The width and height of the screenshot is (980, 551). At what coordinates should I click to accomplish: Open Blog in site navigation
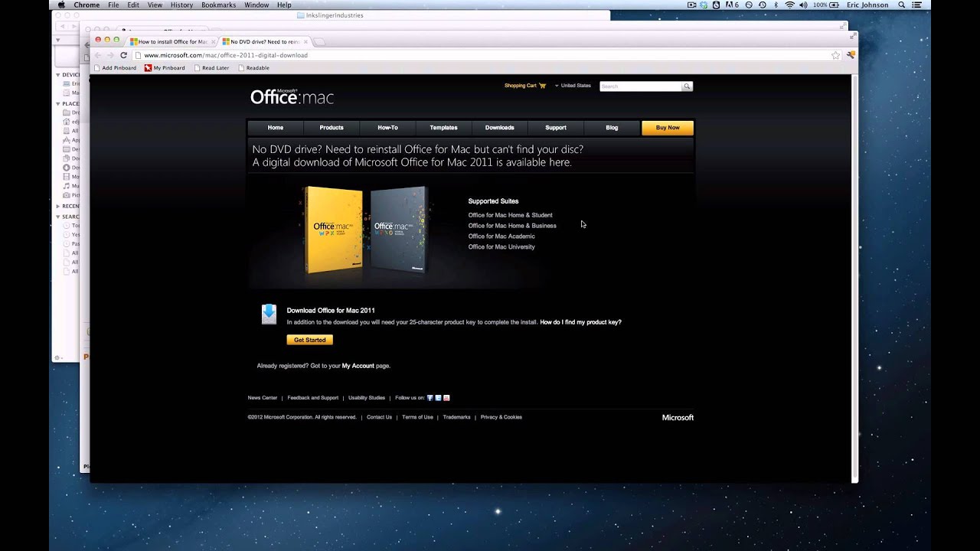coord(612,128)
